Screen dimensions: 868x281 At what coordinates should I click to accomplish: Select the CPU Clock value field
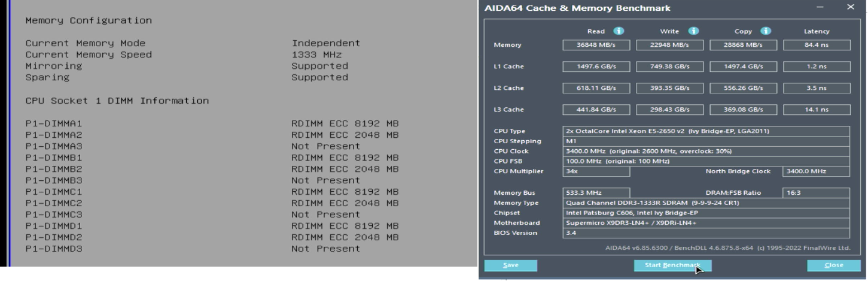coord(706,151)
